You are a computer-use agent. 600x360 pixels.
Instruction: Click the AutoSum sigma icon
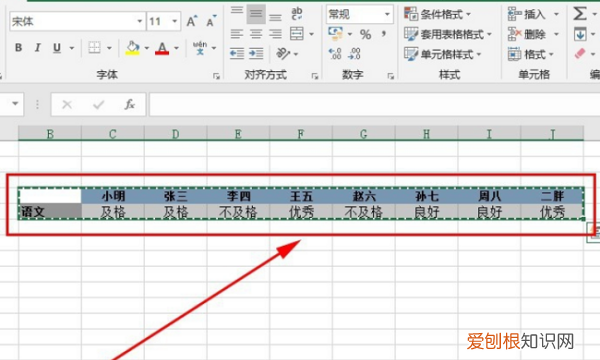580,14
